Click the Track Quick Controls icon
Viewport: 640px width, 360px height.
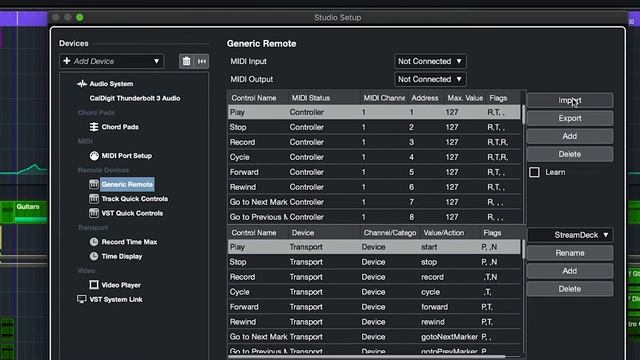click(x=94, y=199)
